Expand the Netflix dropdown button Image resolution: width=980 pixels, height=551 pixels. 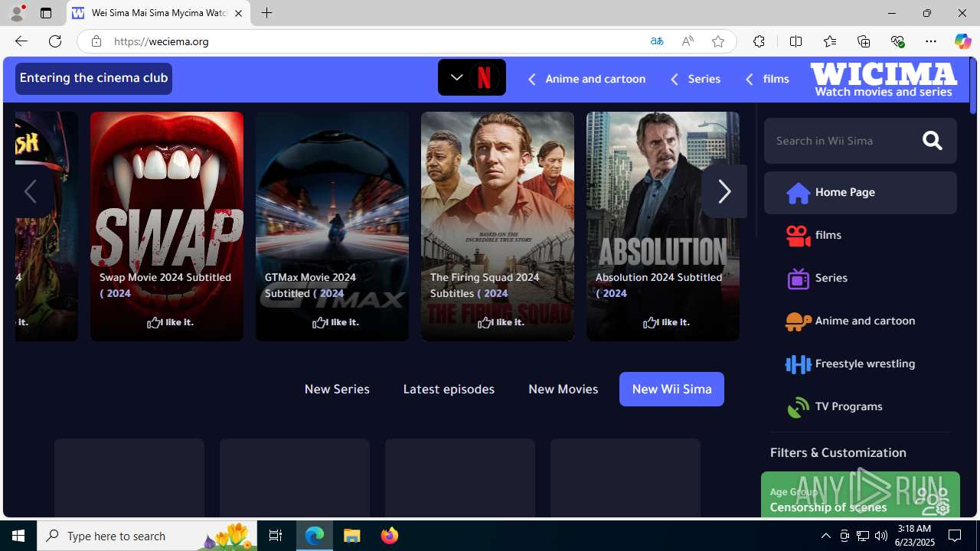click(472, 77)
